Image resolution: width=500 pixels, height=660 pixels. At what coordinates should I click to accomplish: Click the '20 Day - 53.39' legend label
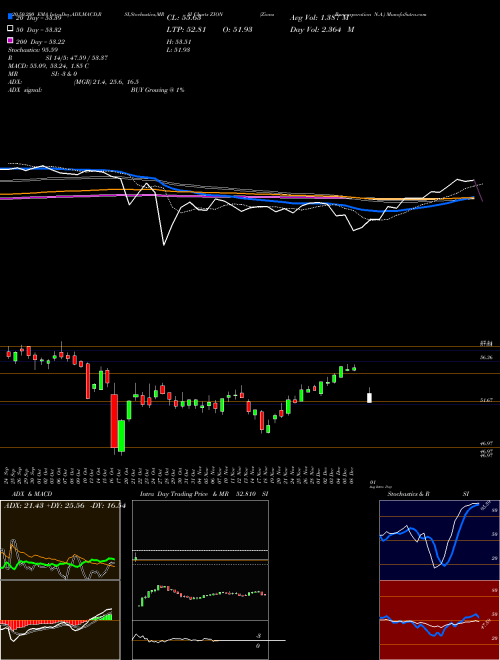coord(38,18)
